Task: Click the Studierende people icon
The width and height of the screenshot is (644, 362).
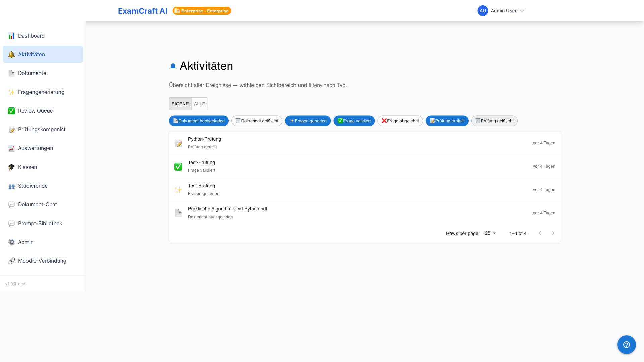Action: click(x=11, y=186)
